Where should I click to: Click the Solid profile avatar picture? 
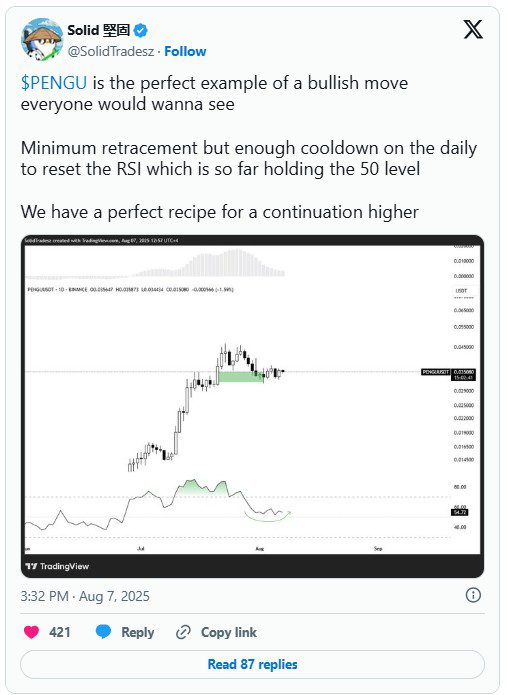point(42,39)
